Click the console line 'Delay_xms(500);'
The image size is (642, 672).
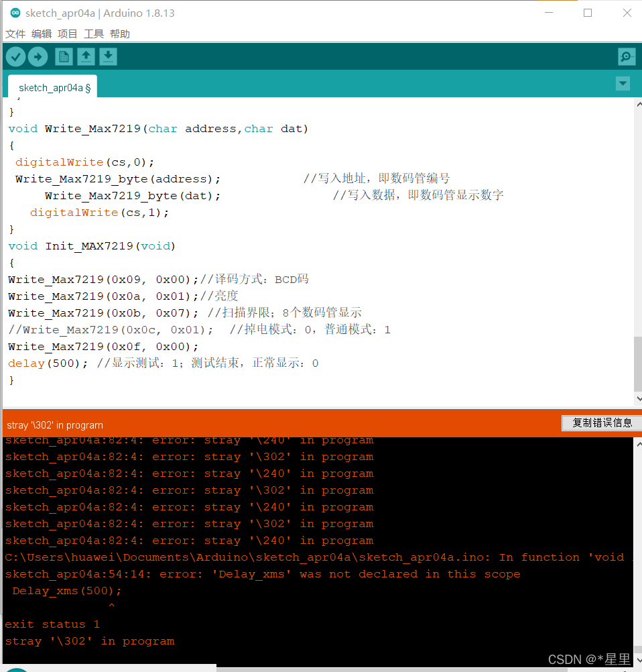[x=67, y=591]
